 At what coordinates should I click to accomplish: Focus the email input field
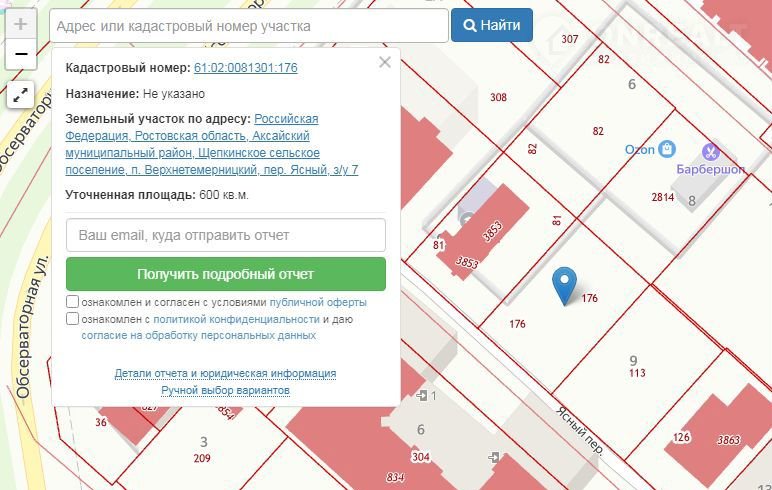point(225,235)
